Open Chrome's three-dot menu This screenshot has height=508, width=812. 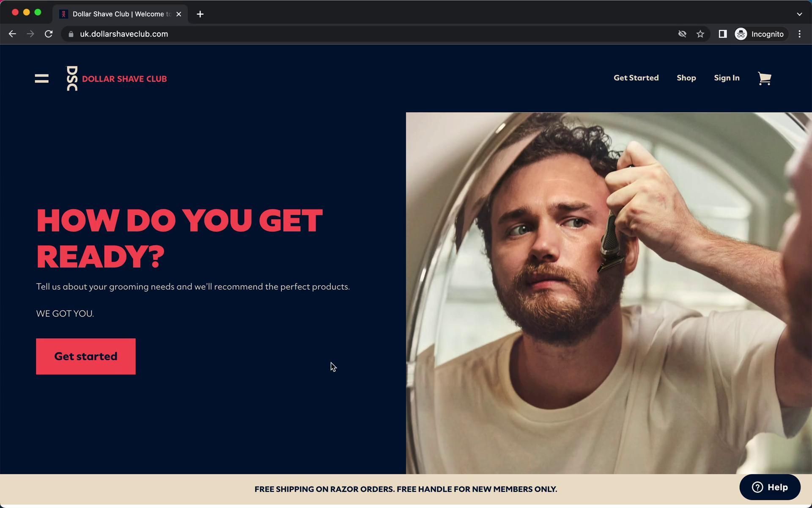coord(799,34)
